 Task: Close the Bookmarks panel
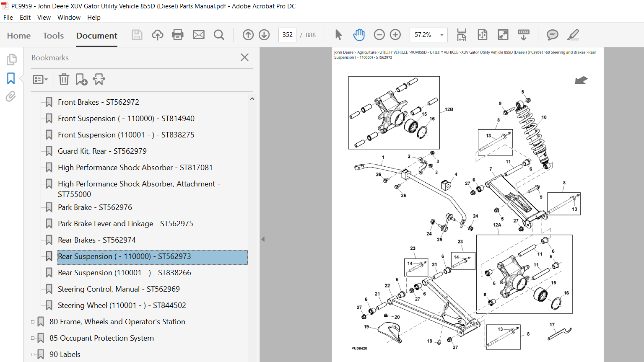pos(245,57)
